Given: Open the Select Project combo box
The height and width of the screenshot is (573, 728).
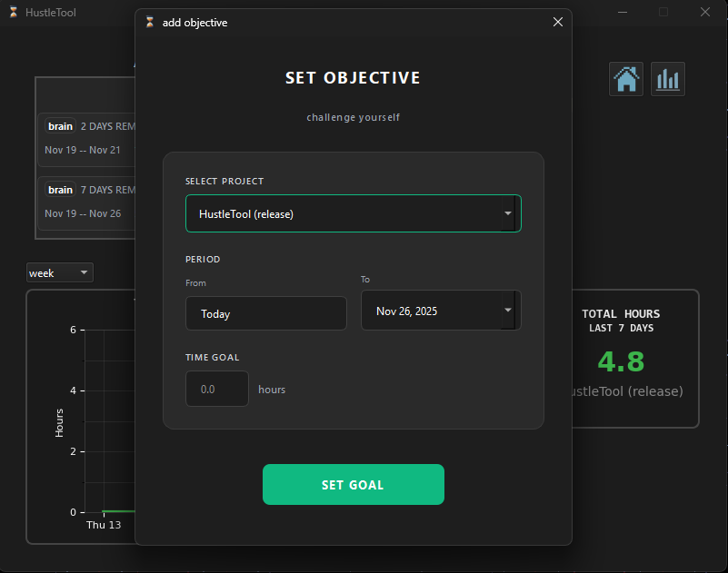Looking at the screenshot, I should pyautogui.click(x=354, y=213).
